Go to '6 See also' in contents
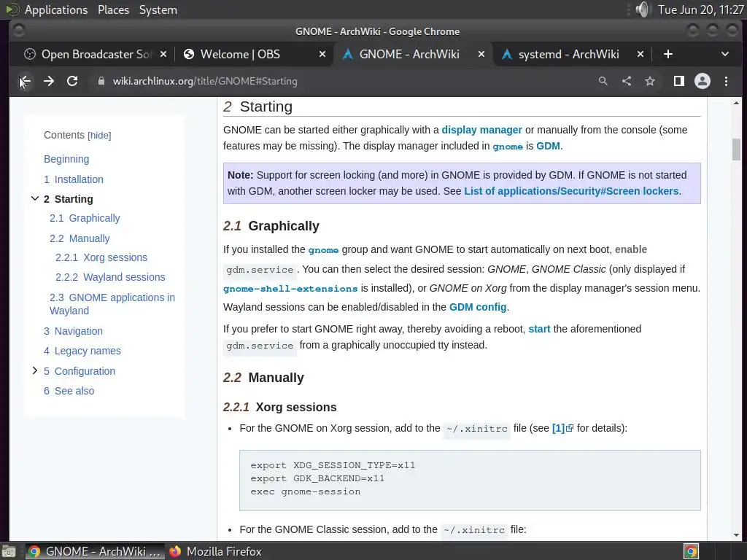 pyautogui.click(x=69, y=391)
